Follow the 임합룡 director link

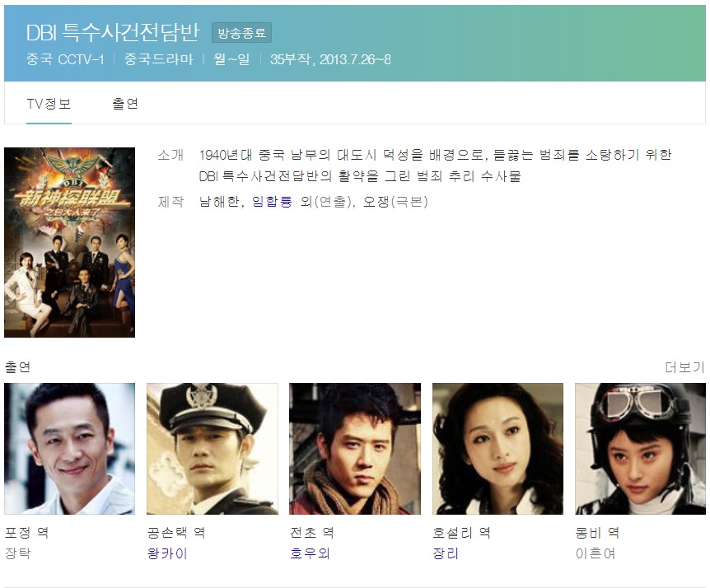pos(272,201)
